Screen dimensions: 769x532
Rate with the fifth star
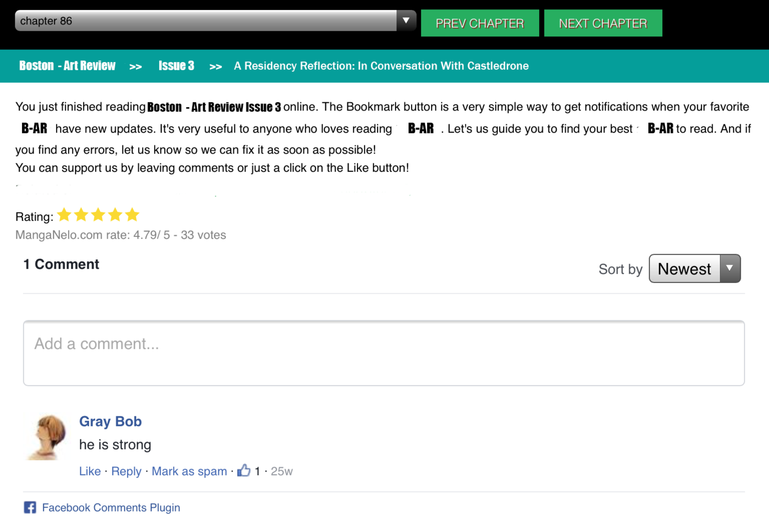point(132,215)
